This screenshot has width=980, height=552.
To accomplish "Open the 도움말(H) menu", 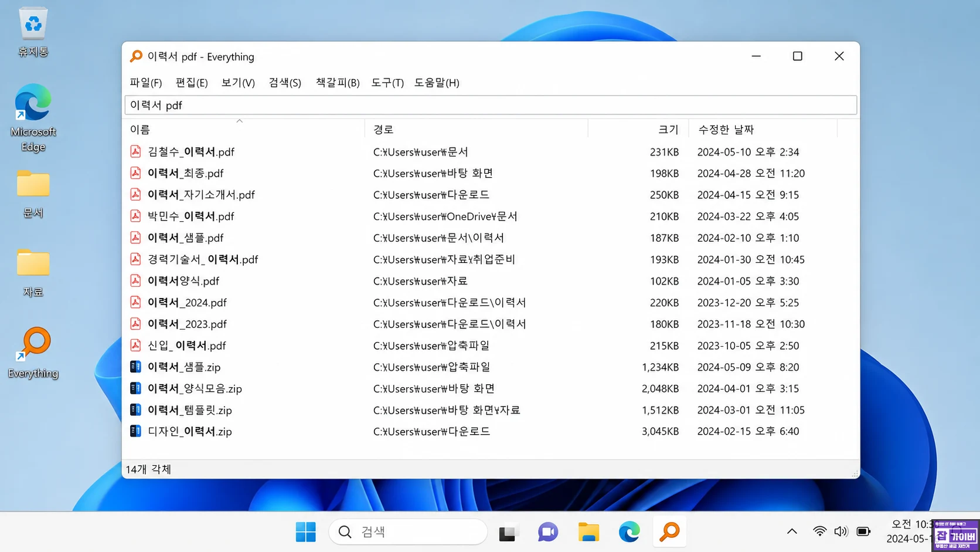I will [437, 83].
